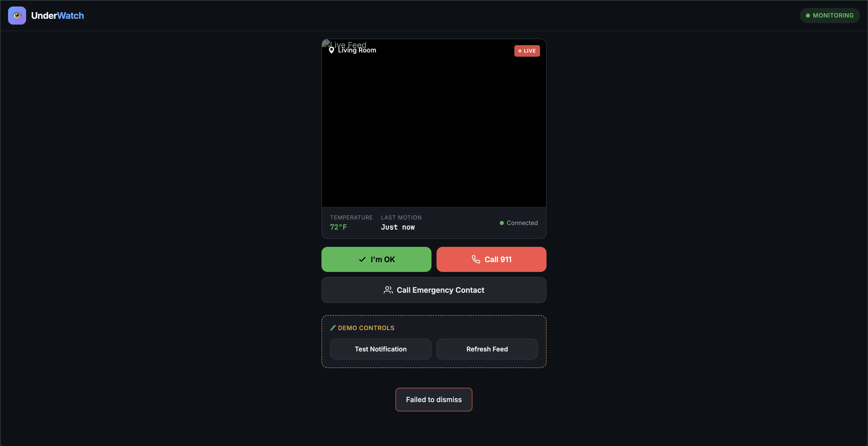Click the Living Room location label

point(357,50)
